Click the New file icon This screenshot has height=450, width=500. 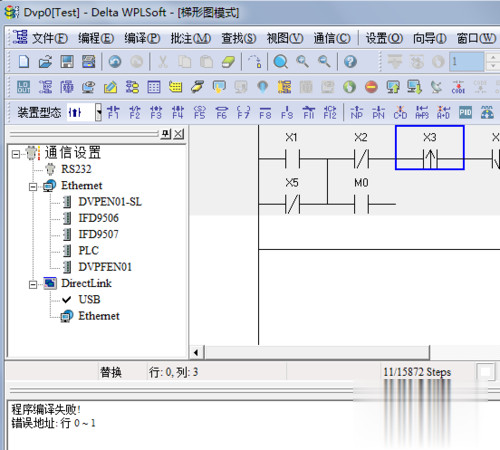[23, 62]
